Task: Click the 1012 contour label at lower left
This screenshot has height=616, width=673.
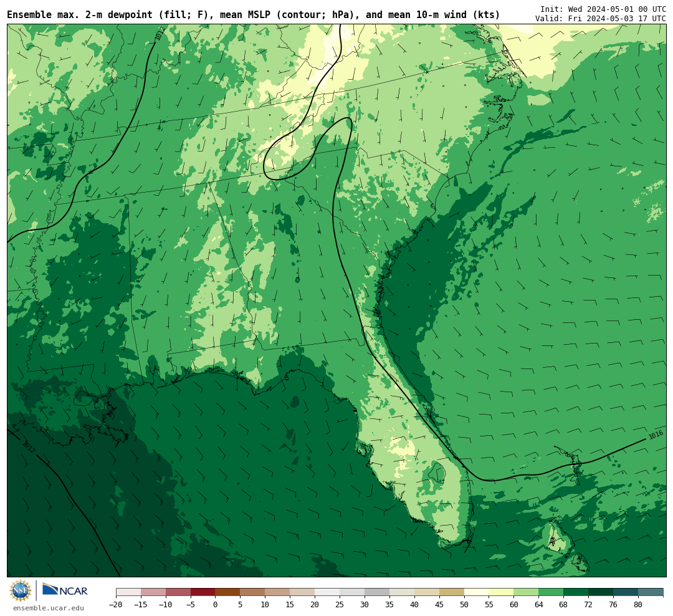Action: coord(28,447)
